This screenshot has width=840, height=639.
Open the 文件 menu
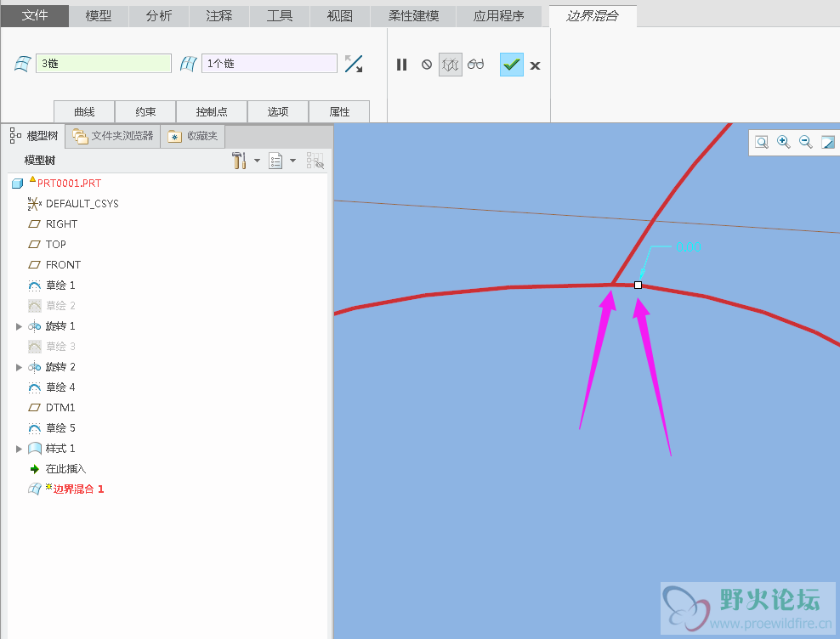(x=35, y=16)
